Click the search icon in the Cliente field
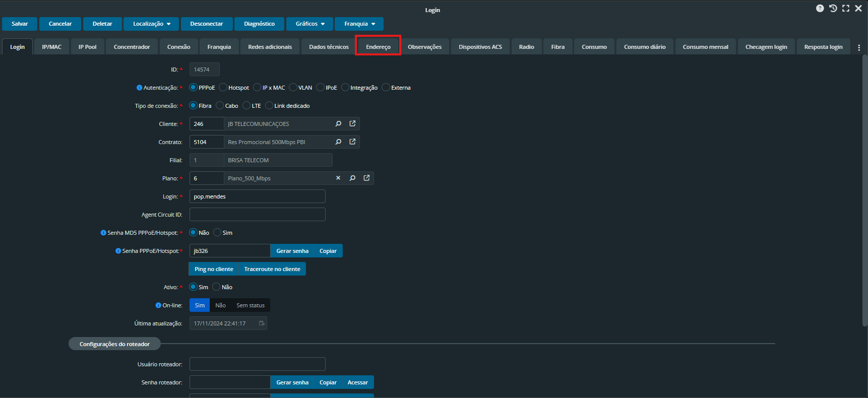This screenshot has width=868, height=398. coord(338,124)
